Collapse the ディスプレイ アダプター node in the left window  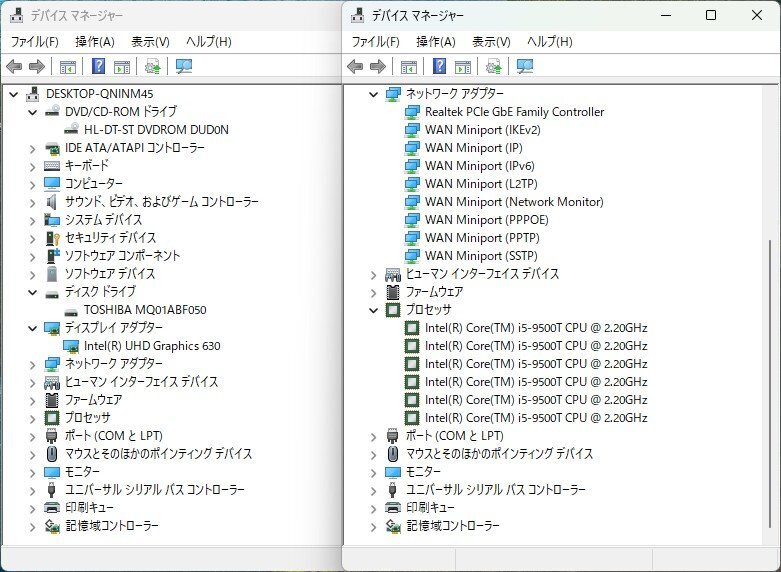(x=33, y=328)
